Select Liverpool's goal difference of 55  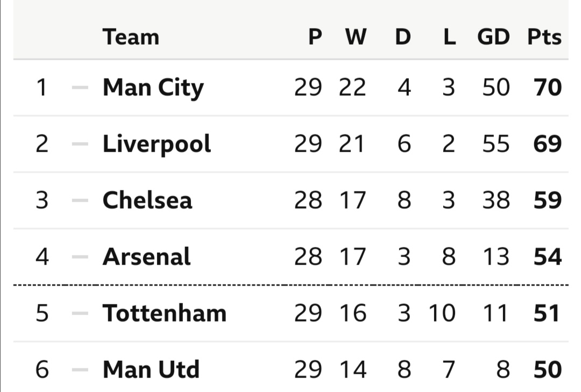point(496,144)
